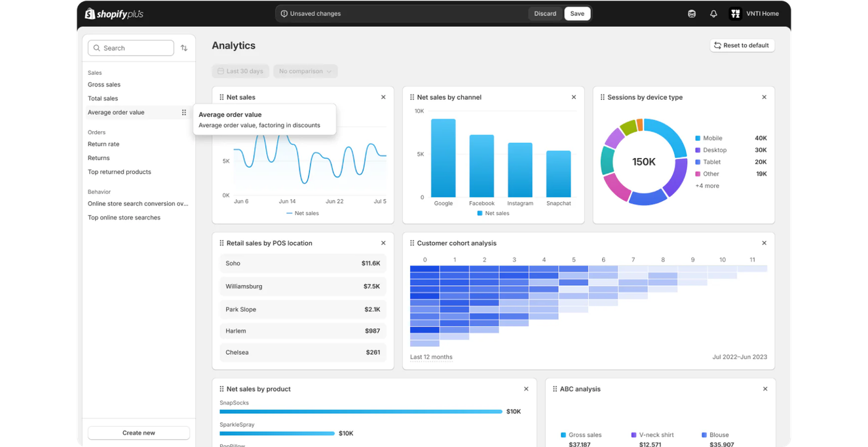Remove the Retail sales by POS location card
Viewport: 868px width, 447px height.
click(x=383, y=243)
